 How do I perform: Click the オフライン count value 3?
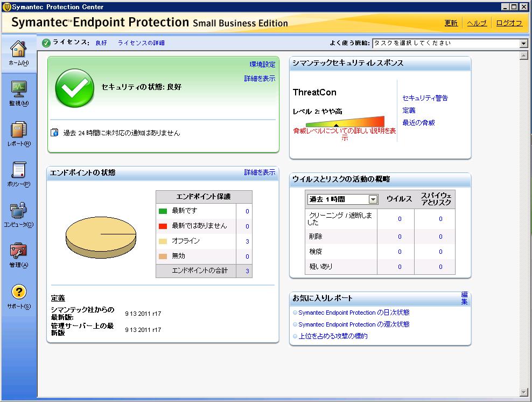pyautogui.click(x=247, y=241)
